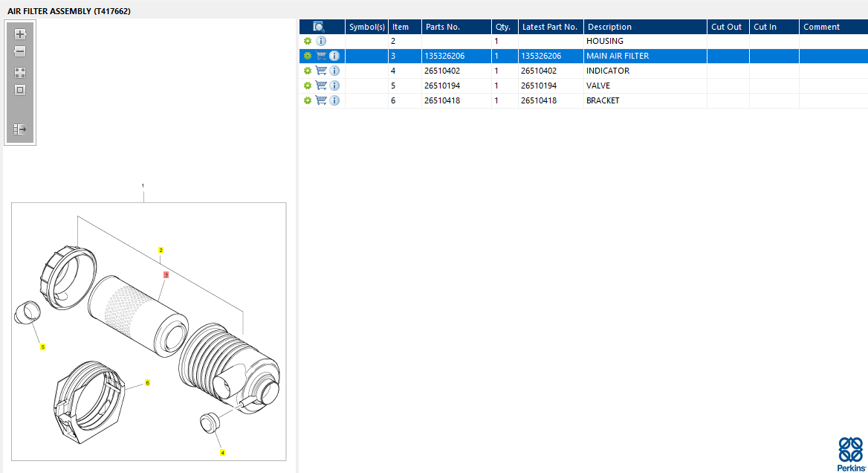This screenshot has height=473, width=868.
Task: Select the BRACKET description cell
Action: tap(603, 100)
